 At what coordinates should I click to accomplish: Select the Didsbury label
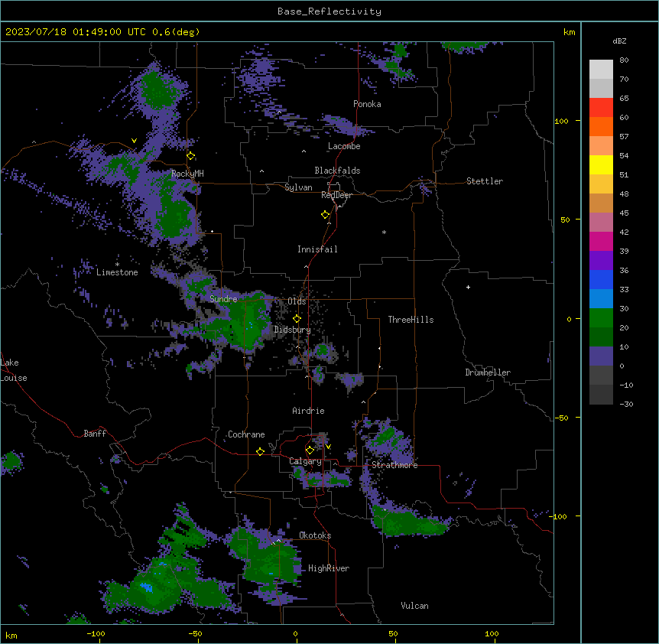293,330
